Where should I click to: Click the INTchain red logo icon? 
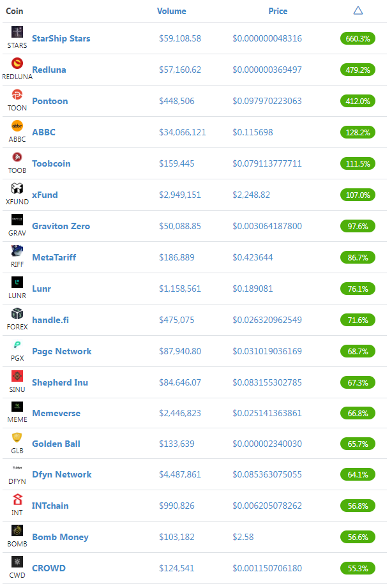click(17, 499)
